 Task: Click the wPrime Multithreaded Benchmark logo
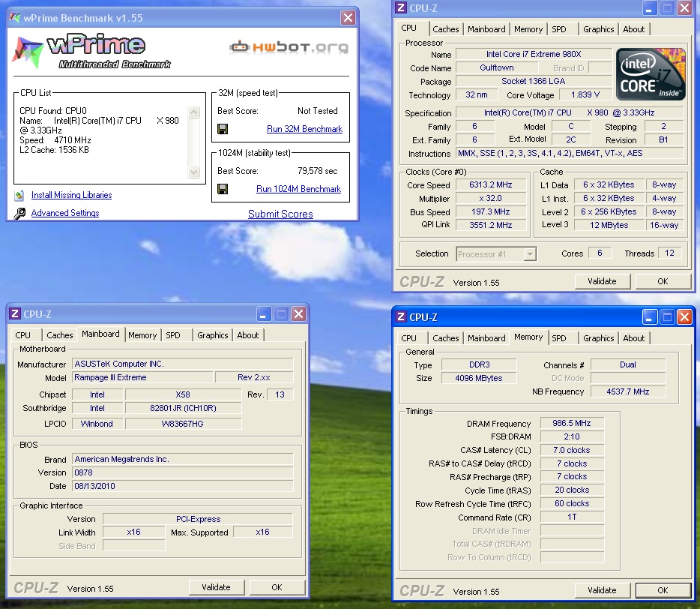(x=91, y=52)
